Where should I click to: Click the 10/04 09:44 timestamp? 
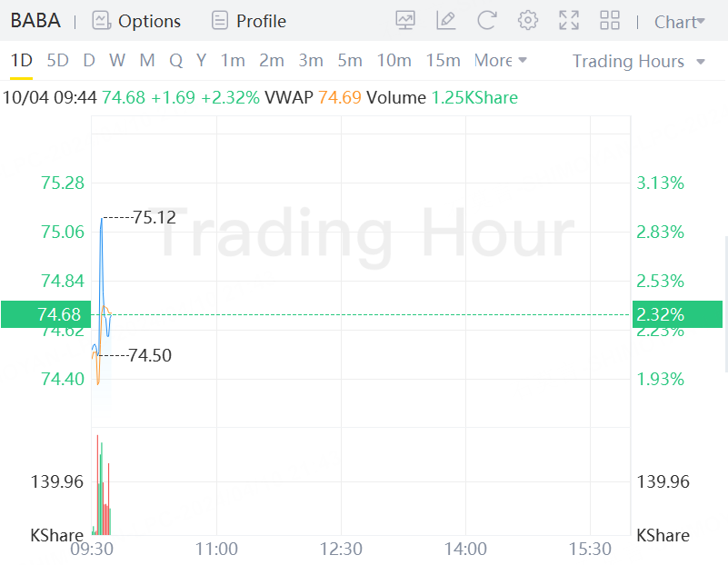coord(50,97)
